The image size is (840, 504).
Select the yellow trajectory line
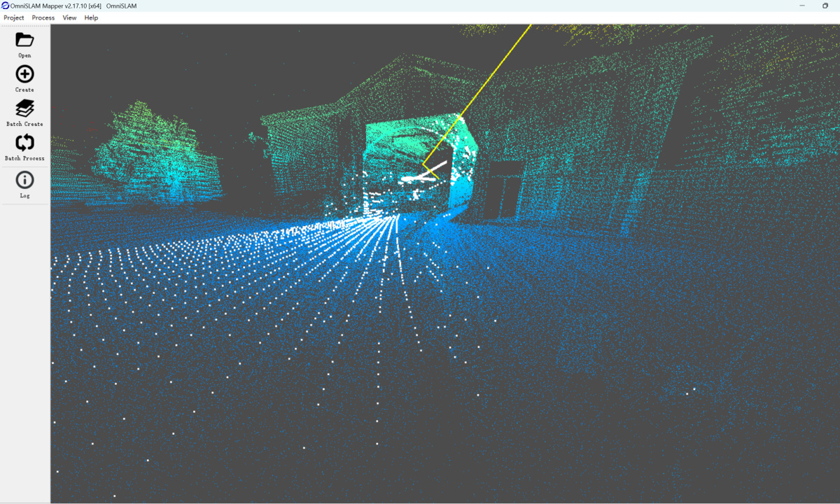point(476,96)
